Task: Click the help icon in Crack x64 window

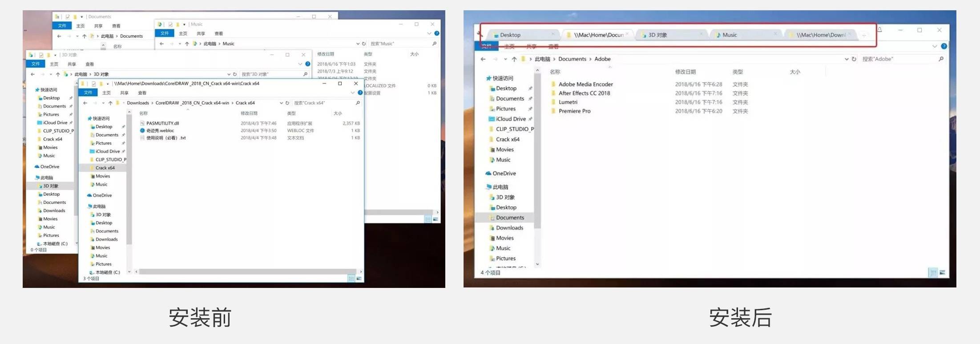Action: tap(360, 93)
